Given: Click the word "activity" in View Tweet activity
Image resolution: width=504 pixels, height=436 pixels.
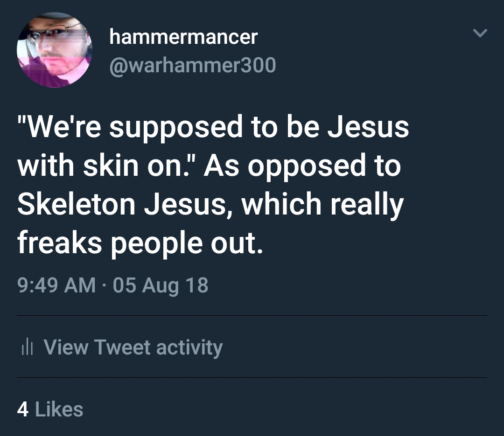Looking at the screenshot, I should click(x=189, y=347).
